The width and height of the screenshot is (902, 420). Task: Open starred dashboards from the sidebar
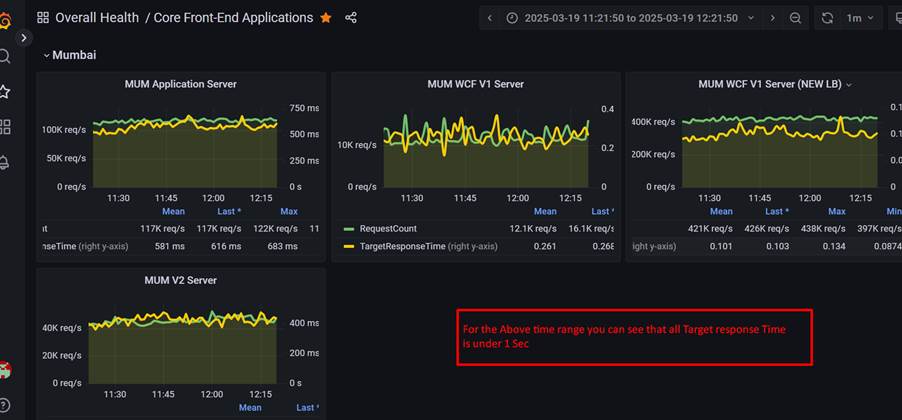click(5, 92)
